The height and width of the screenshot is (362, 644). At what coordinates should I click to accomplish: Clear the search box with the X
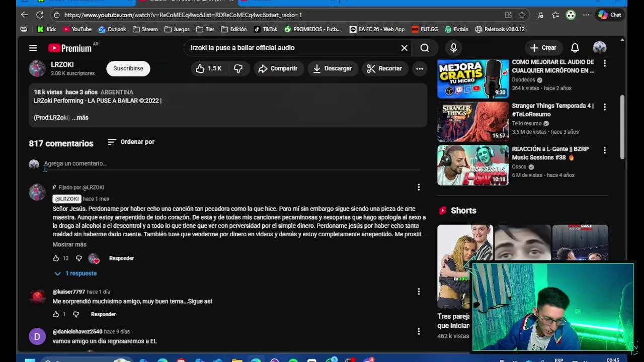click(404, 48)
